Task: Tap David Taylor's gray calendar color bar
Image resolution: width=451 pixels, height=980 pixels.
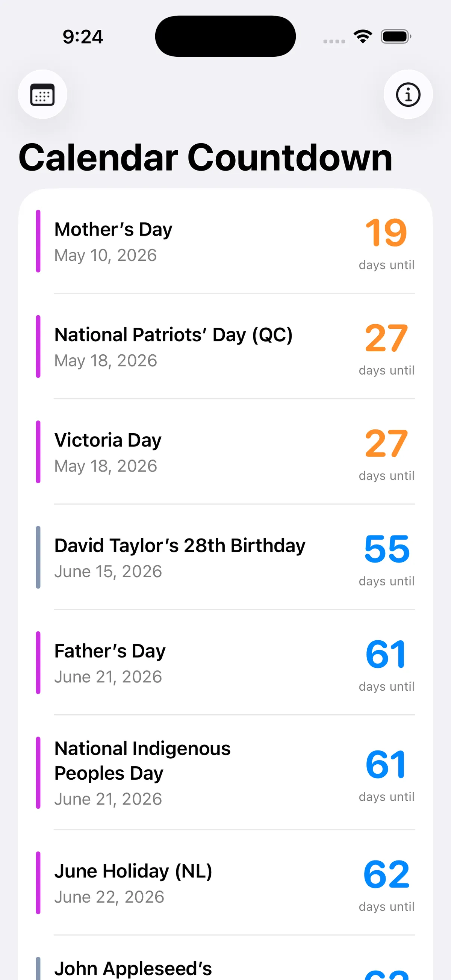Action: click(x=38, y=557)
